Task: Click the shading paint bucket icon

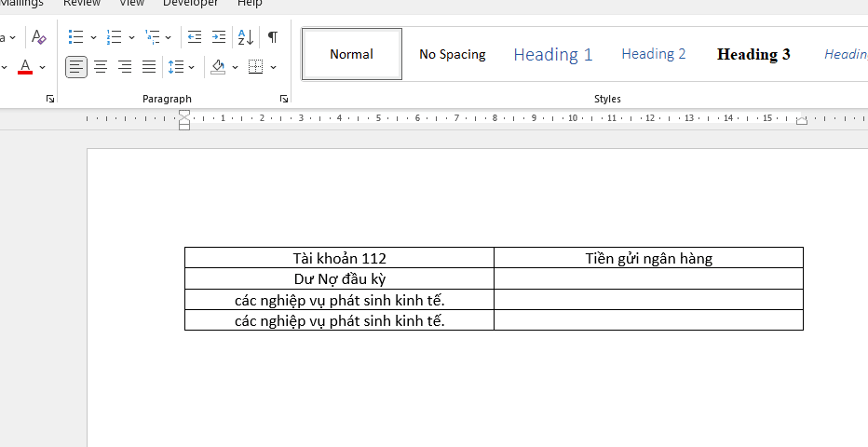Action: tap(219, 67)
